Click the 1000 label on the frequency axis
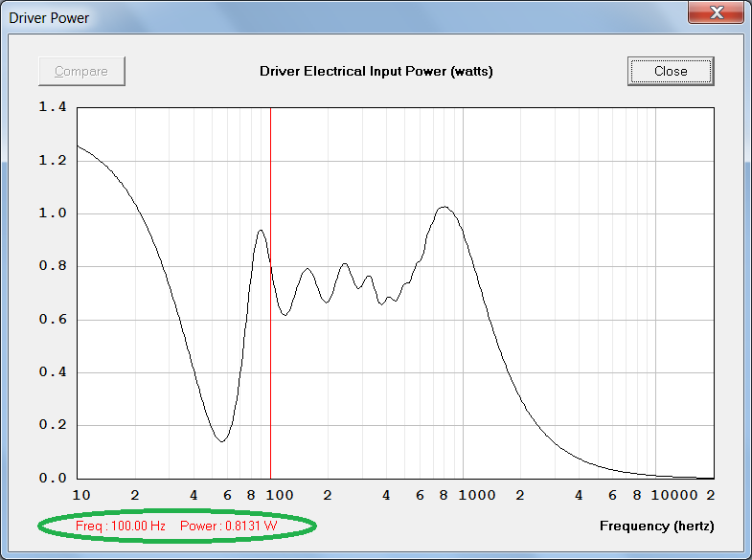The height and width of the screenshot is (560, 752). point(477,495)
